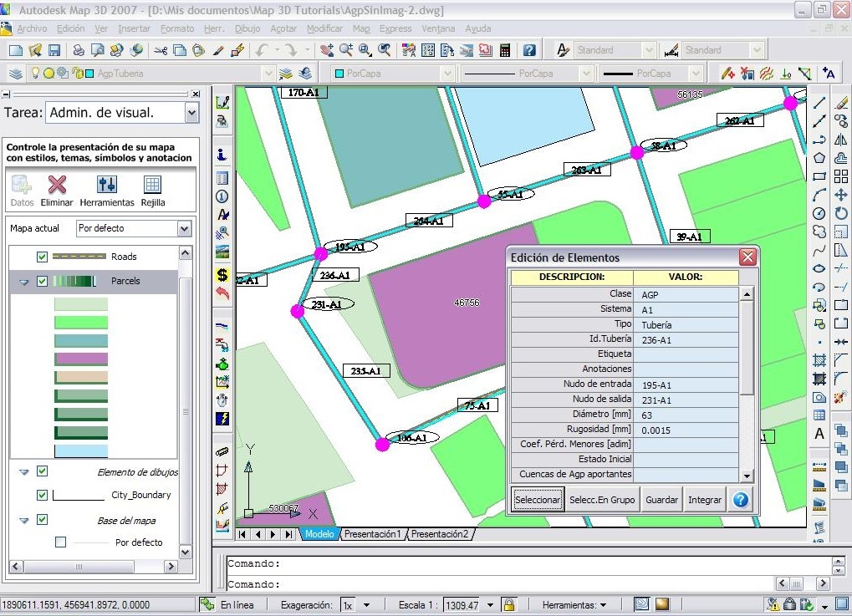
Task: Collapse the Parcels layer expander
Action: pos(24,283)
